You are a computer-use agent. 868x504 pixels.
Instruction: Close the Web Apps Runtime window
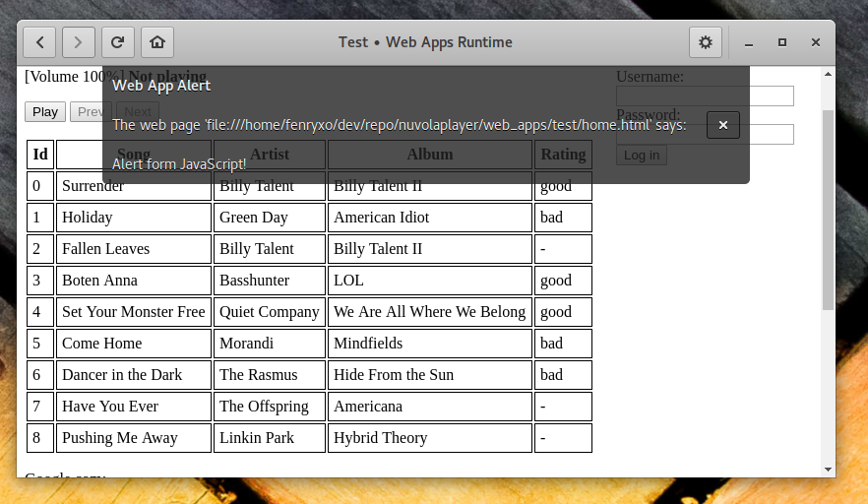(x=816, y=42)
